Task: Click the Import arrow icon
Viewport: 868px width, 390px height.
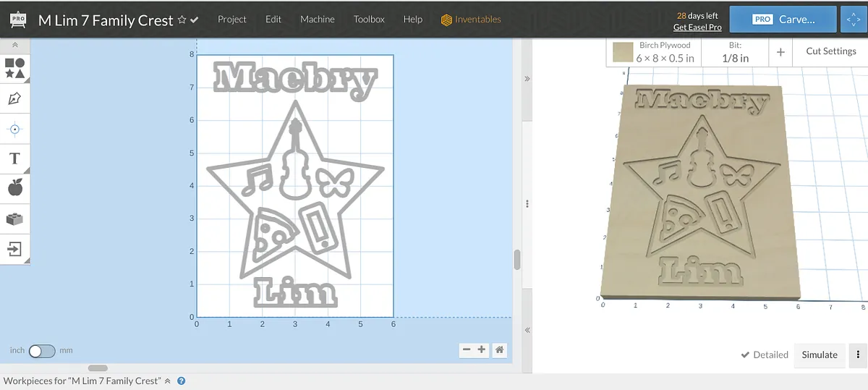Action: click(15, 249)
